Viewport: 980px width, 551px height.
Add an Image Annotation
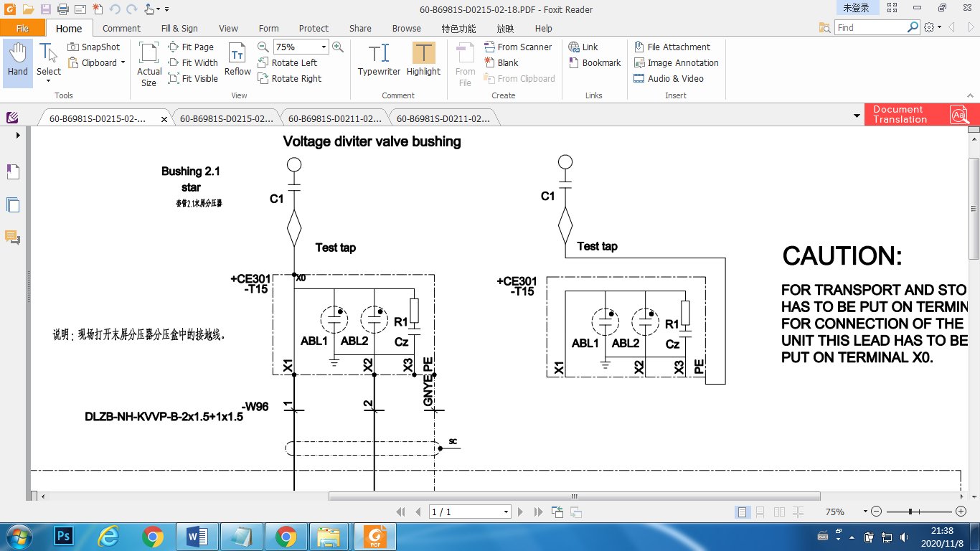click(676, 62)
